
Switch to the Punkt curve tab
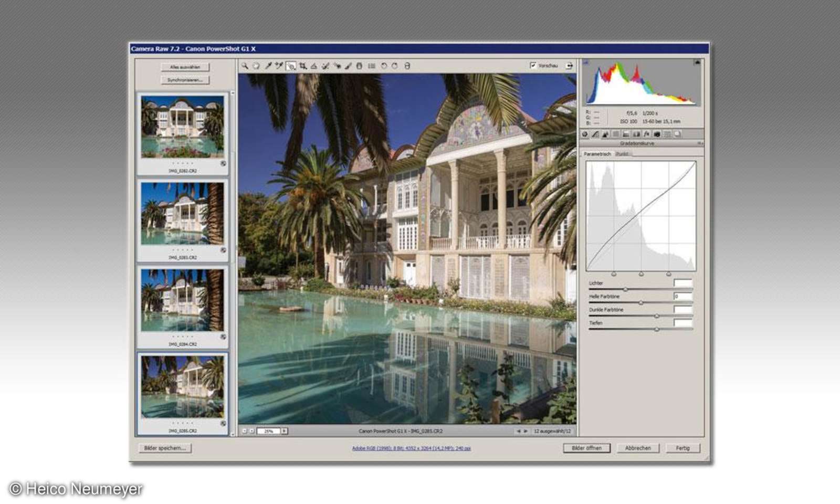(x=622, y=154)
